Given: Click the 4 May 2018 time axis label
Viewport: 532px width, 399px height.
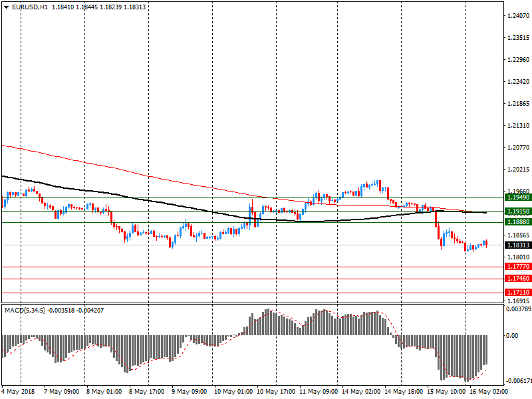Looking at the screenshot, I should click(19, 392).
